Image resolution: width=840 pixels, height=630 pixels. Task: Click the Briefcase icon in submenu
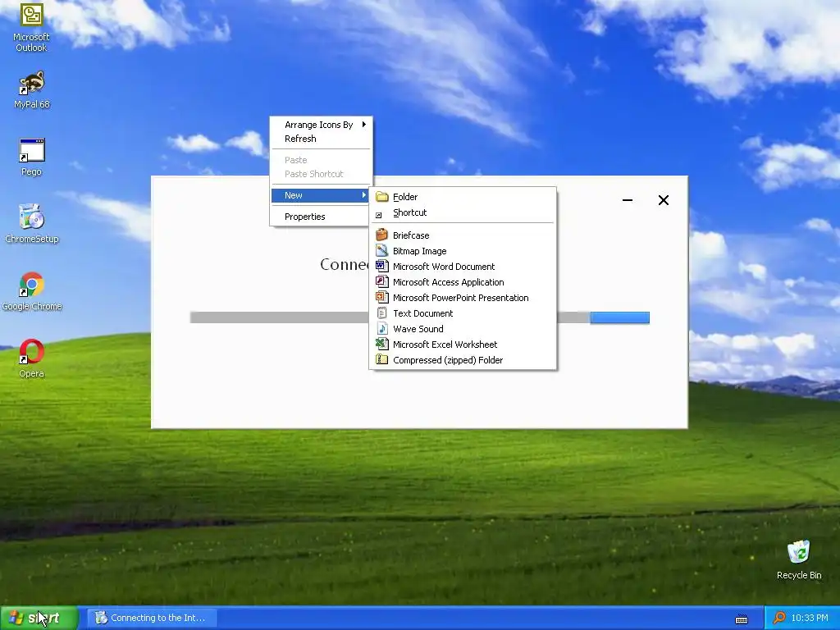pos(381,235)
